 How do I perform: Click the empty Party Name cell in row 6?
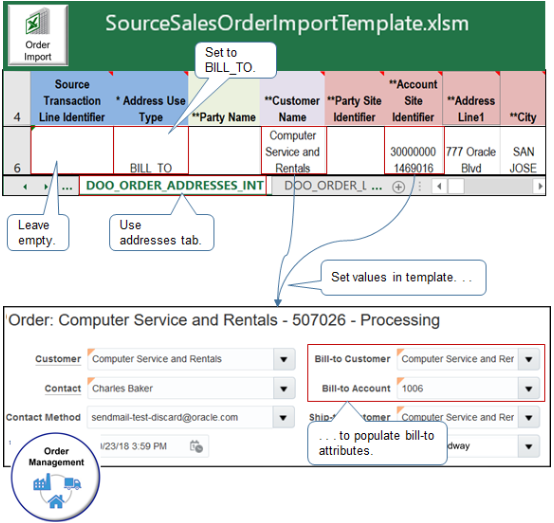[225, 150]
